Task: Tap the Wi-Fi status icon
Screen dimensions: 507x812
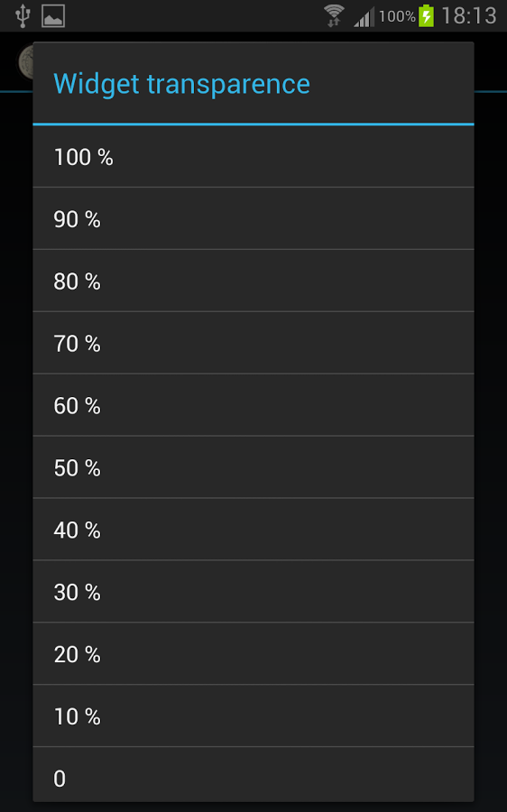Action: tap(334, 15)
